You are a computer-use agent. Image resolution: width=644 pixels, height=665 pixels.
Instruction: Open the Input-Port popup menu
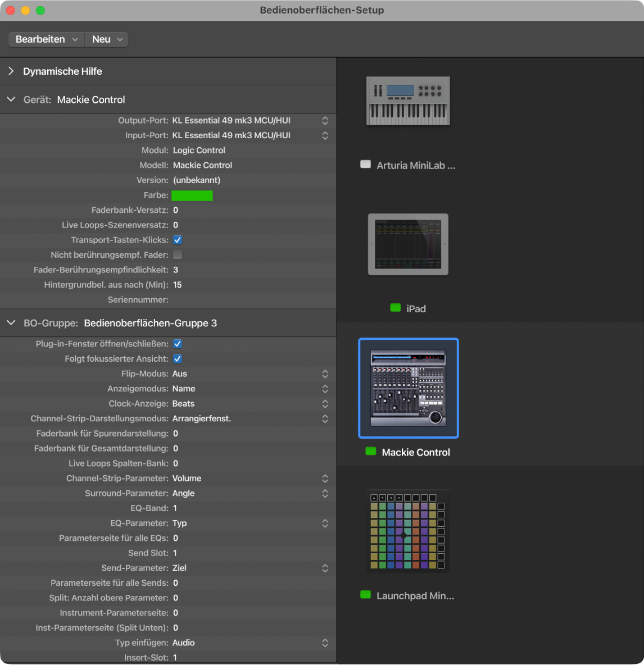(x=250, y=135)
